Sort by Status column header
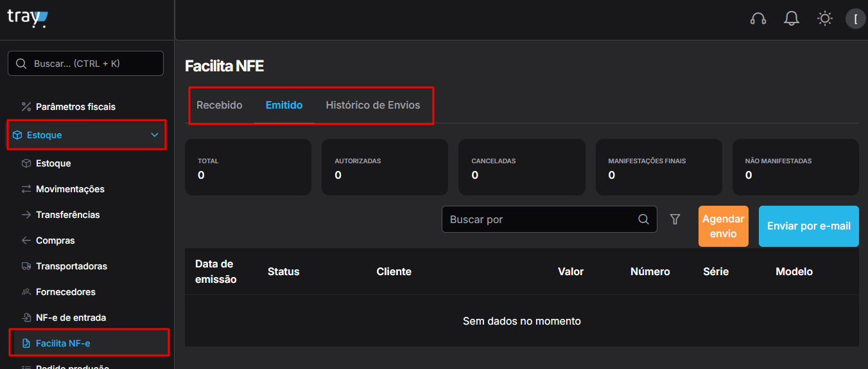868x369 pixels. (284, 271)
